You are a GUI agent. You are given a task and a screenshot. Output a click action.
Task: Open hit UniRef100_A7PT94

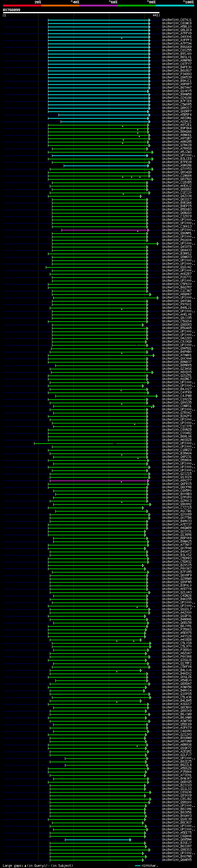[x=177, y=43]
